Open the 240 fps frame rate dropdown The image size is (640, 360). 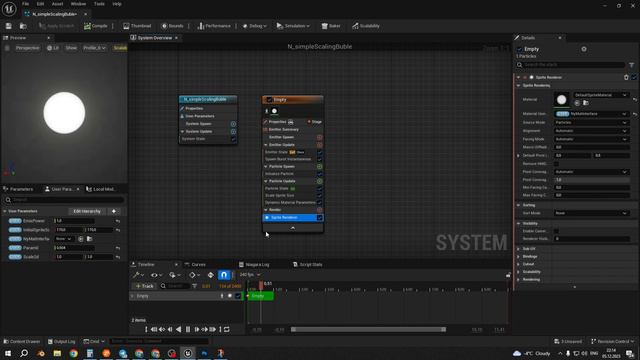click(250, 275)
